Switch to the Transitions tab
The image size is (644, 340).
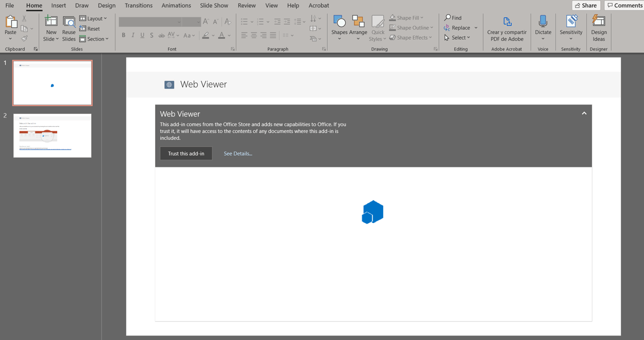pyautogui.click(x=138, y=6)
